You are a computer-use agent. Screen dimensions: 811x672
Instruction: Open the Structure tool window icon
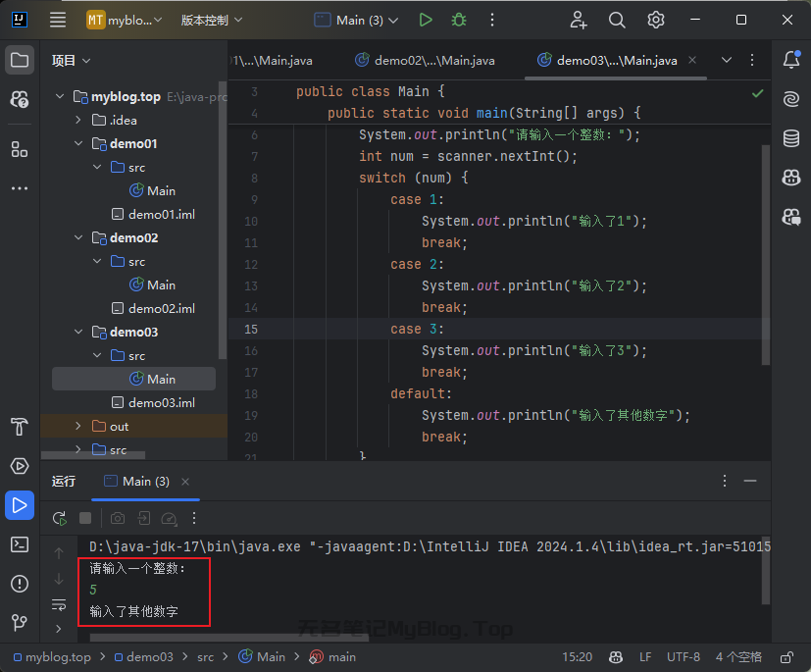[x=20, y=150]
